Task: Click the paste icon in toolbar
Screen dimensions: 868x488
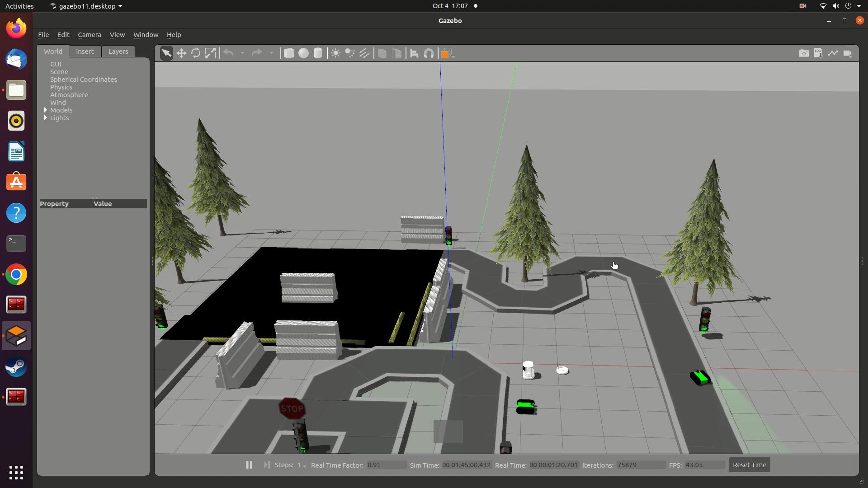Action: pos(396,53)
